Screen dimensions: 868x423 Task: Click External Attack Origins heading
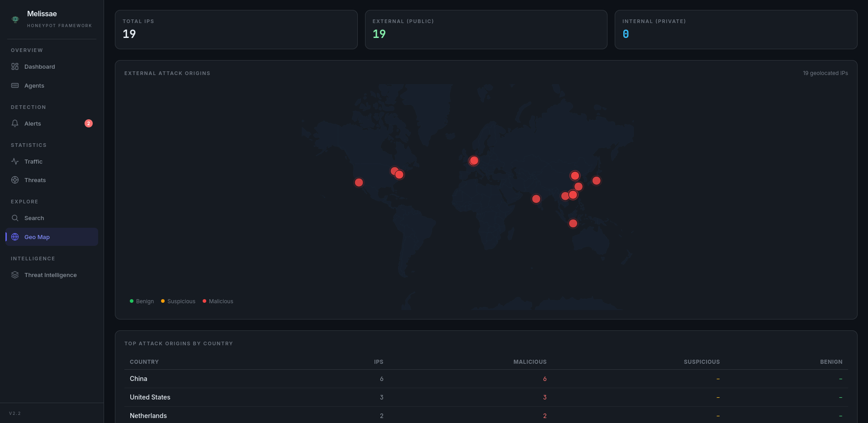[167, 73]
